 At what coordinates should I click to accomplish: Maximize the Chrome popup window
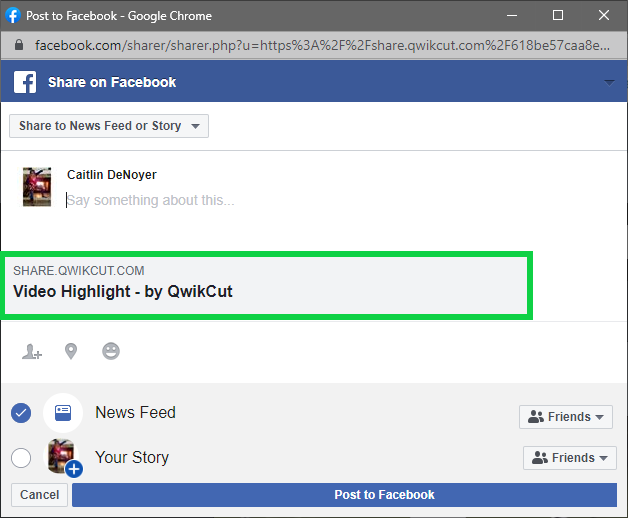coord(558,16)
